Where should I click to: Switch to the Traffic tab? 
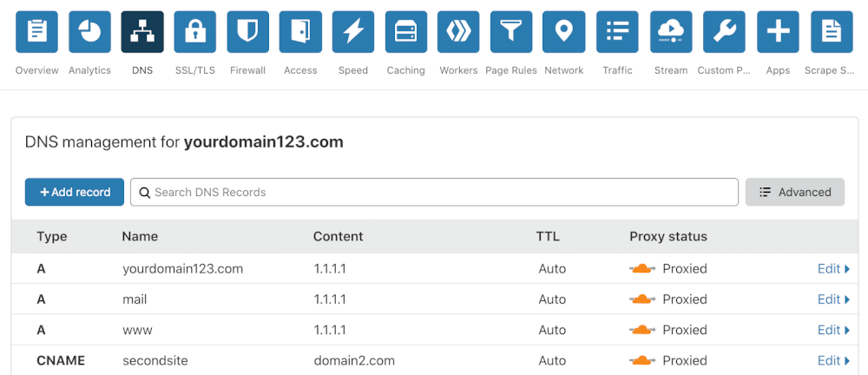point(617,32)
